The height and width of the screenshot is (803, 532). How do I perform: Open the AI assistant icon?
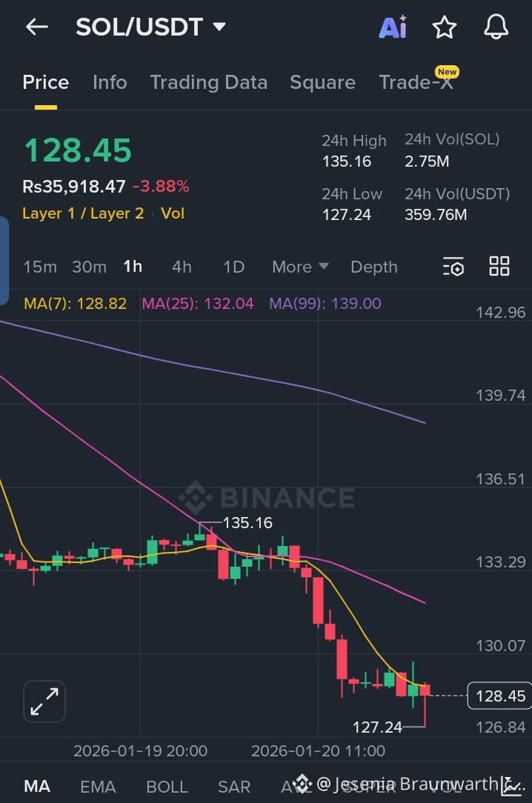[x=393, y=27]
